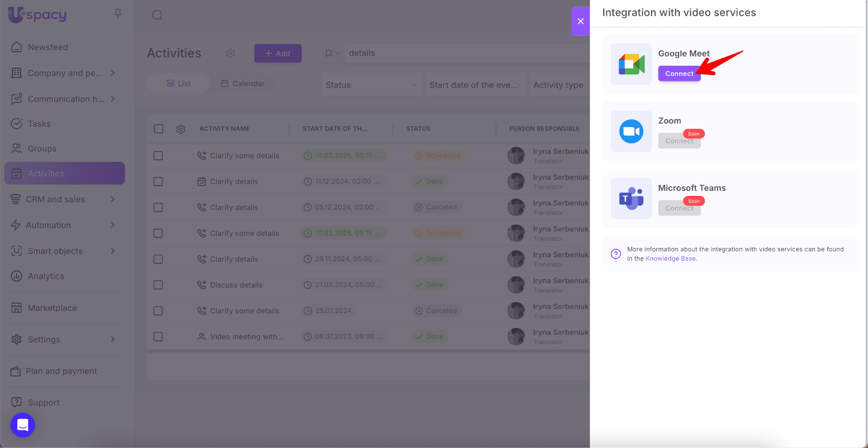Image resolution: width=868 pixels, height=448 pixels.
Task: Expand the Automation submenu arrow
Action: [x=113, y=225]
